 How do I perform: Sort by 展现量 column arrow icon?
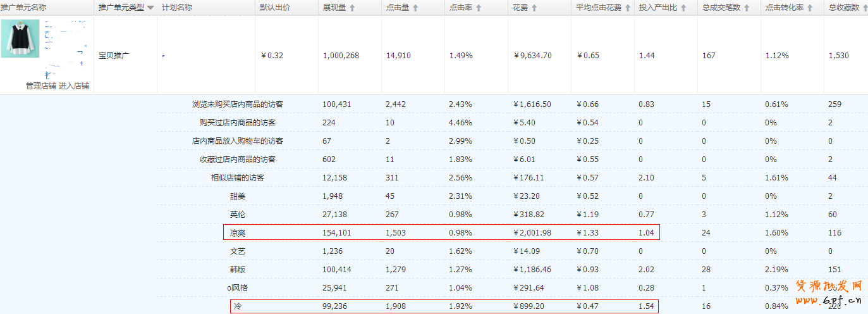[352, 8]
